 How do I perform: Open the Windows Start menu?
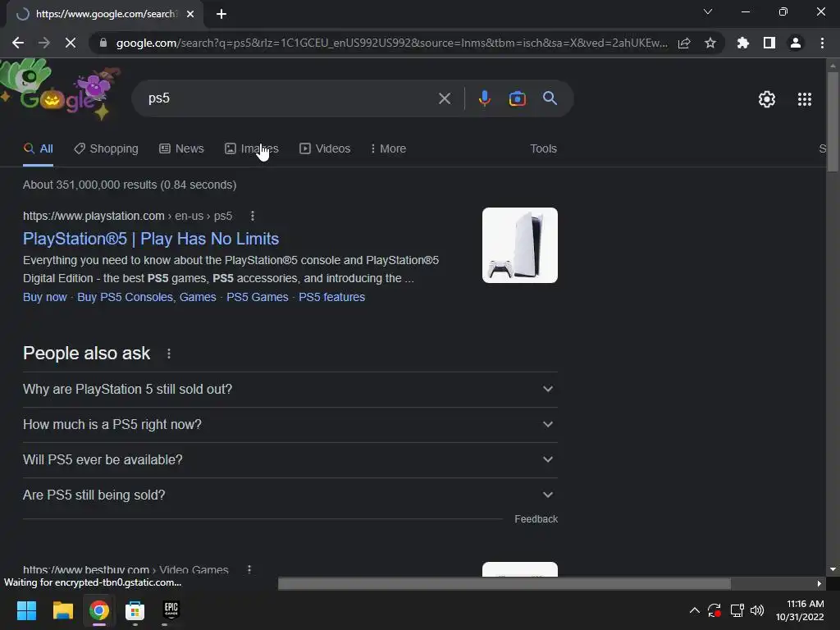click(26, 610)
